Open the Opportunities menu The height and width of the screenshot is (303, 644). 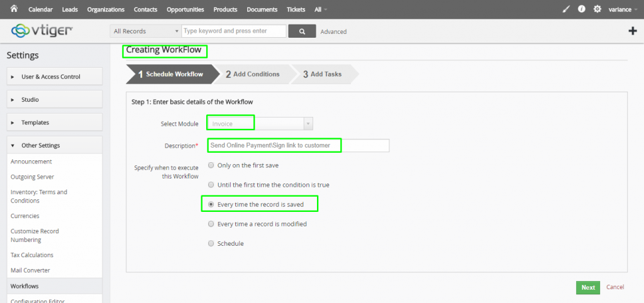[x=186, y=9]
